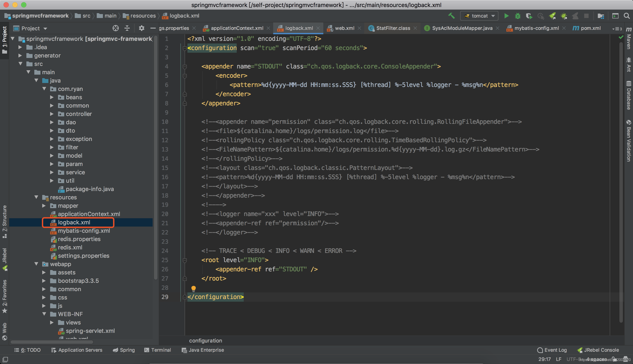The image size is (633, 364).
Task: Collapse the webapp folder
Action: coord(36,264)
